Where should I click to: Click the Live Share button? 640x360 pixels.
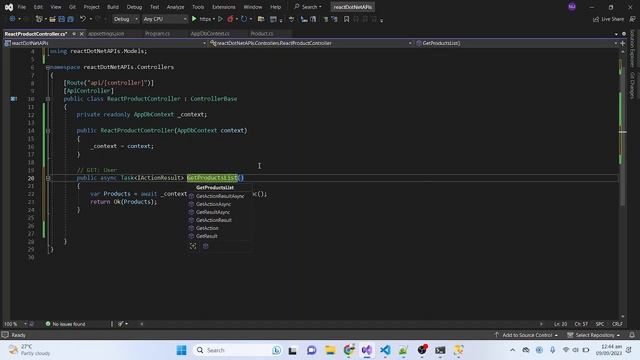pyautogui.click(x=608, y=19)
